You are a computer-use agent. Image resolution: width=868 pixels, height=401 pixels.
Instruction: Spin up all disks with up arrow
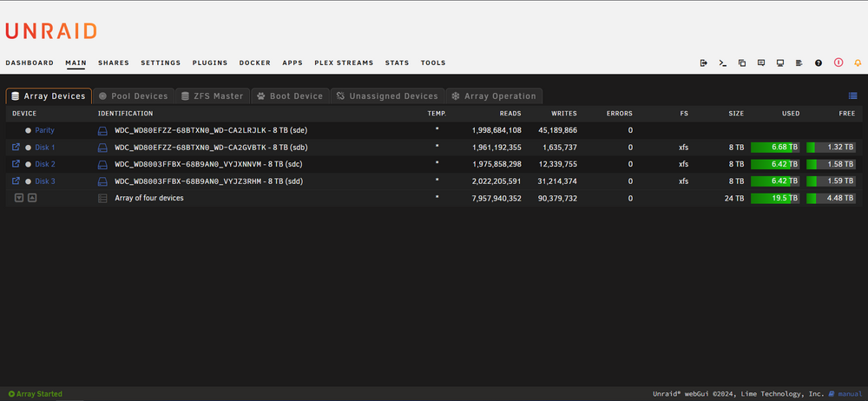[x=32, y=198]
